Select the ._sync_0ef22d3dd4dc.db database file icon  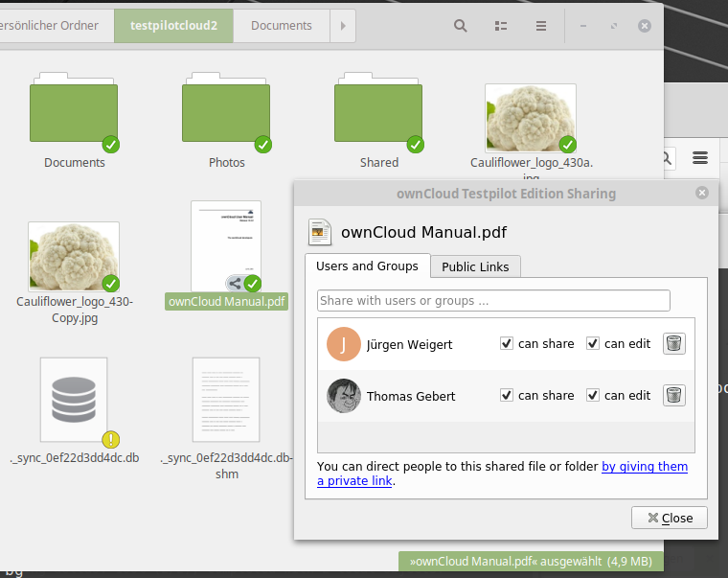pos(74,400)
